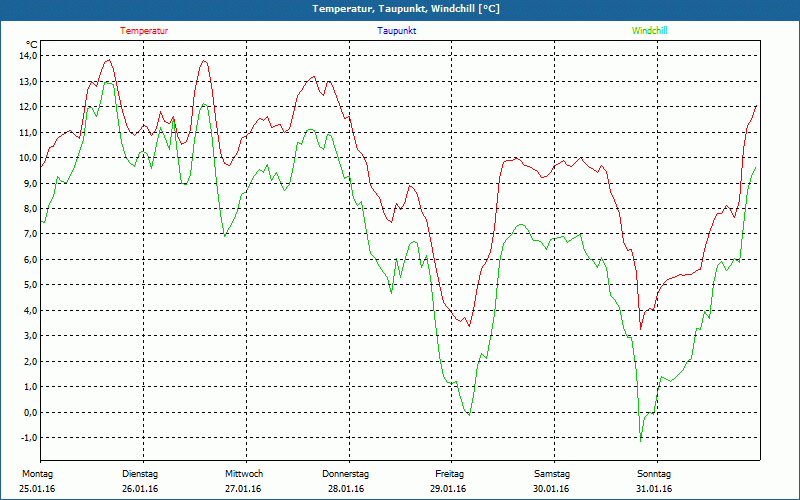Click the Freitag day label

(x=449, y=474)
